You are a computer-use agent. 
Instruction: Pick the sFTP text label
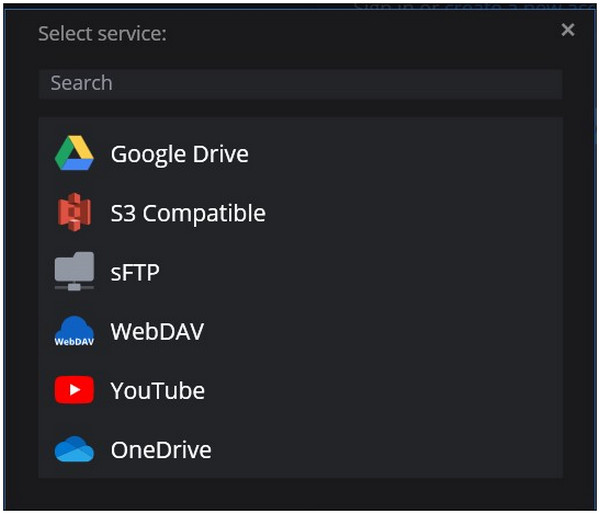pyautogui.click(x=135, y=272)
